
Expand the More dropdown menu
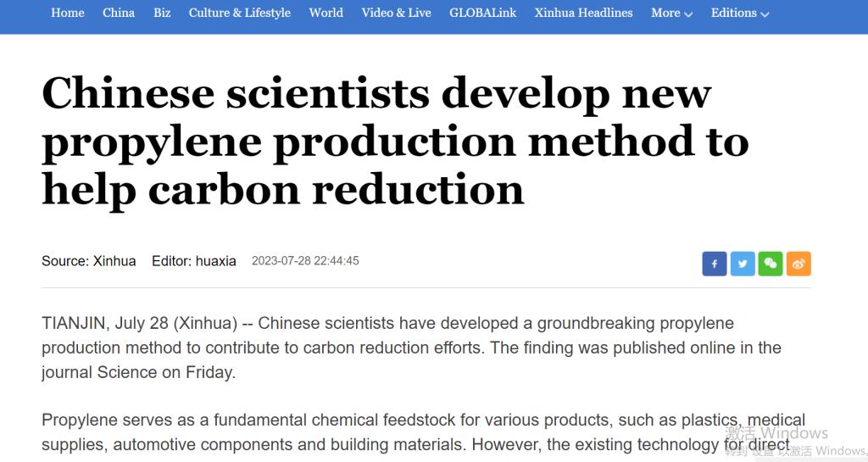671,13
